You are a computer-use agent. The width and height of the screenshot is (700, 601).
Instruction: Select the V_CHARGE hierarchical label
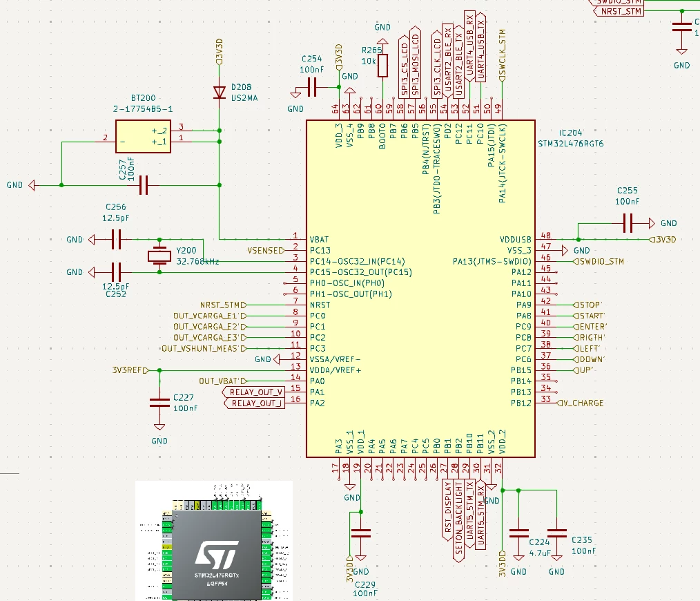click(581, 403)
